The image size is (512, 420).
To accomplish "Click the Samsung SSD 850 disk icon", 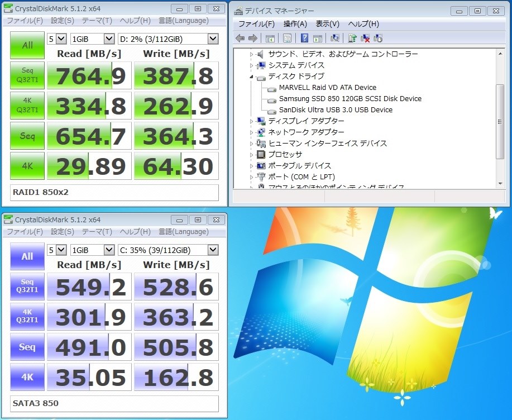I will (272, 99).
